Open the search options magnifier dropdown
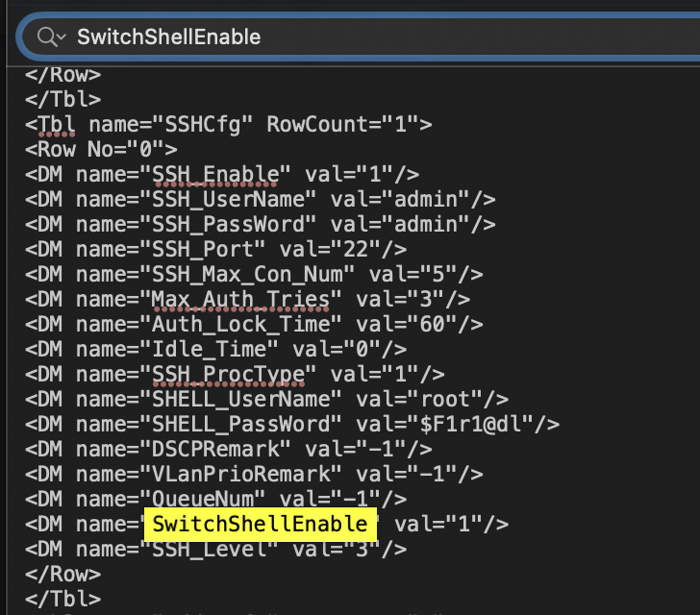The width and height of the screenshot is (700, 615). (x=51, y=37)
